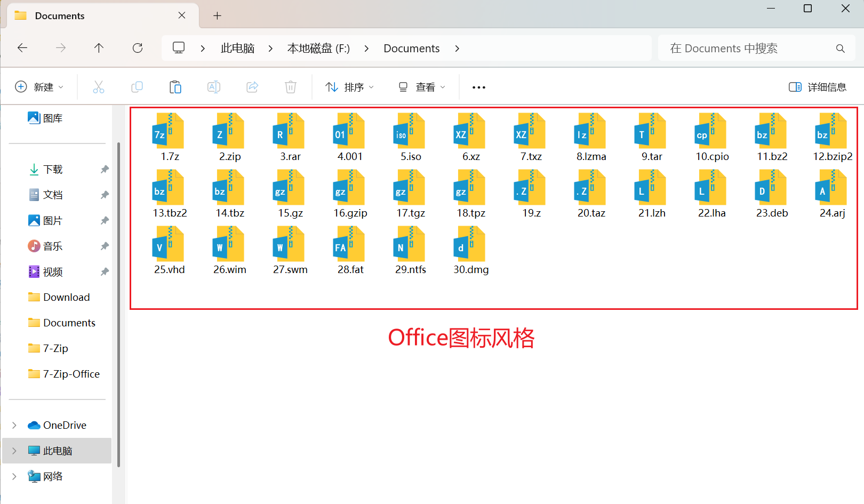Click the PC icon in address bar
This screenshot has height=504, width=864.
179,48
